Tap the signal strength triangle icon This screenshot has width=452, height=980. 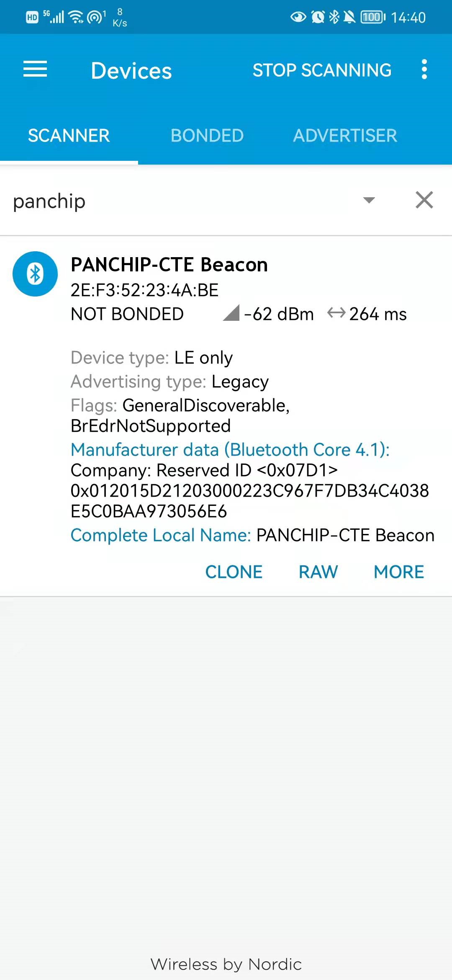(231, 313)
